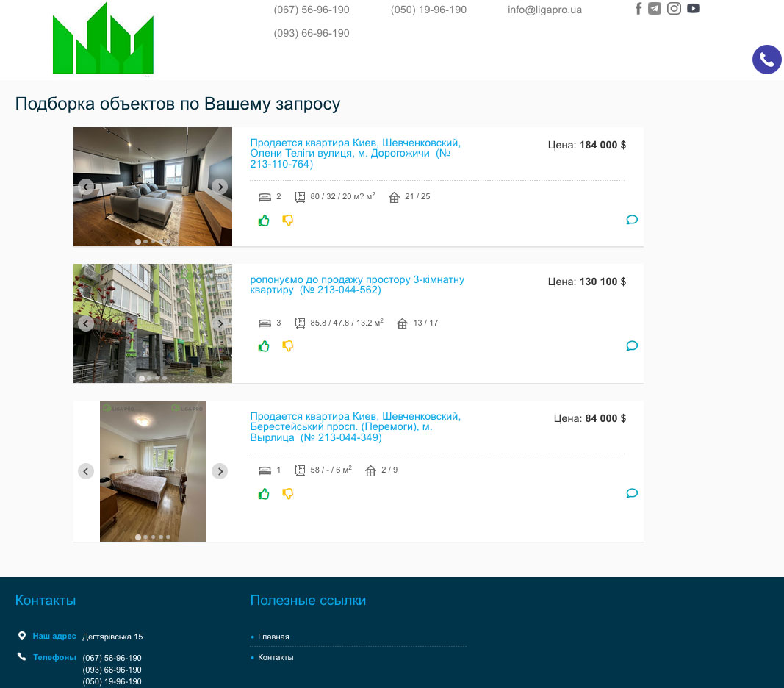Click the bedroom photo of 84 000 $ listing
Image resolution: width=784 pixels, height=688 pixels.
click(x=153, y=471)
